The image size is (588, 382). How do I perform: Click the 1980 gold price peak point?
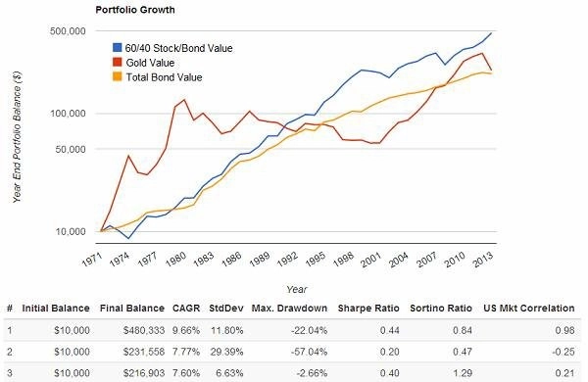click(184, 100)
